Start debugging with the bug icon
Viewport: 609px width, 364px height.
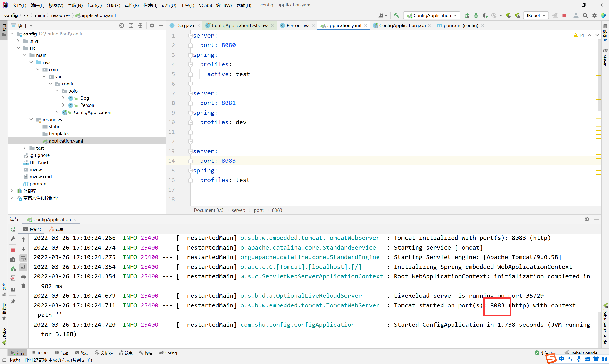476,15
